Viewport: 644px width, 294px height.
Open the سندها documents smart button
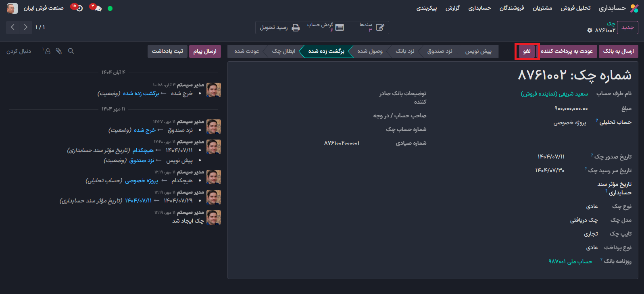click(371, 27)
